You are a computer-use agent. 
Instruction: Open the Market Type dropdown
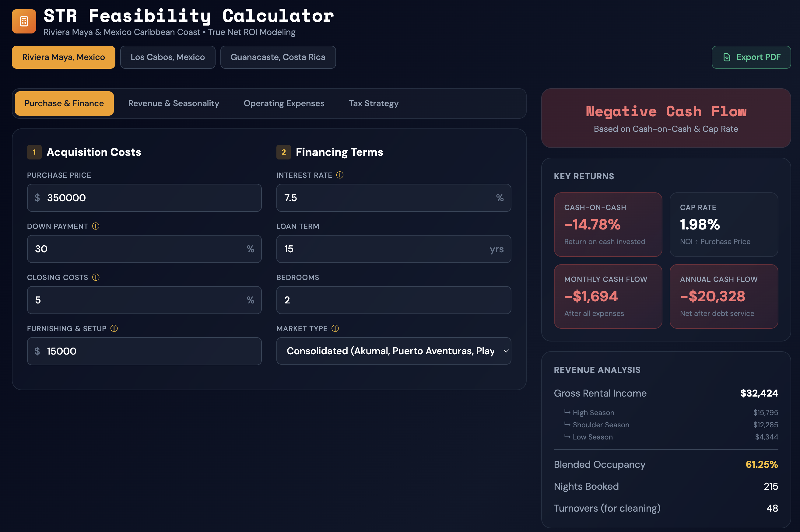(x=394, y=351)
